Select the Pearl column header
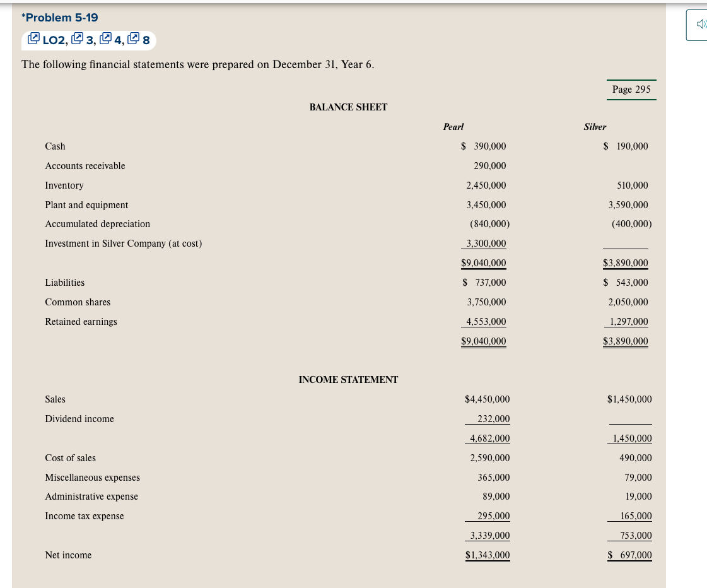This screenshot has width=707, height=588. 453,127
